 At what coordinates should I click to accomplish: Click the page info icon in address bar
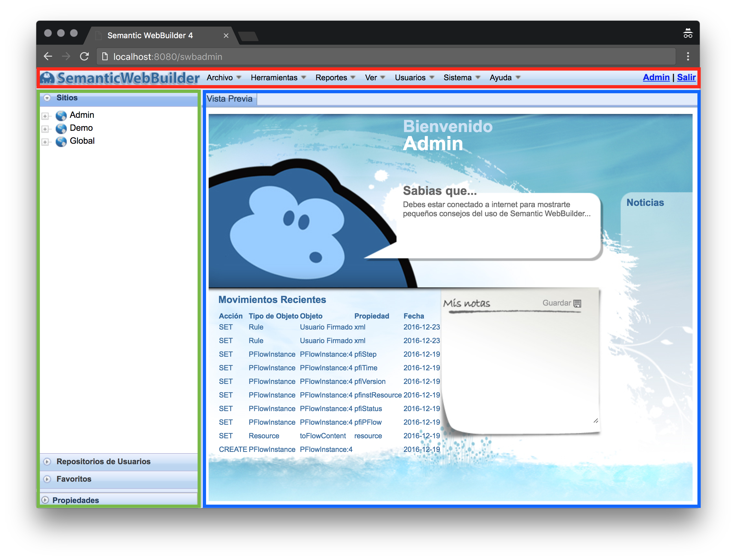click(x=105, y=56)
